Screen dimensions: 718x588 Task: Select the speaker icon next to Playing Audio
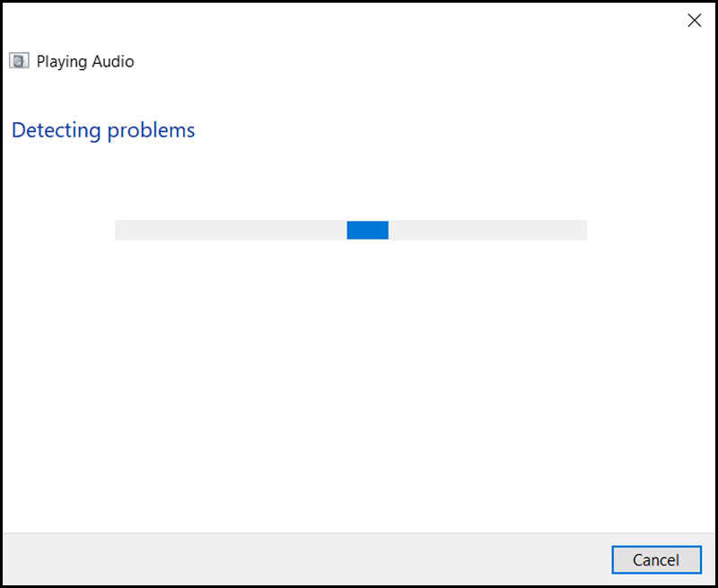click(x=19, y=61)
